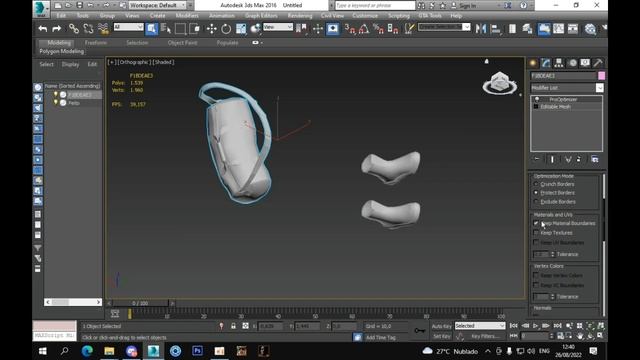640x360 pixels.
Task: Open the selection filter All dropdown
Action: pyautogui.click(x=129, y=27)
